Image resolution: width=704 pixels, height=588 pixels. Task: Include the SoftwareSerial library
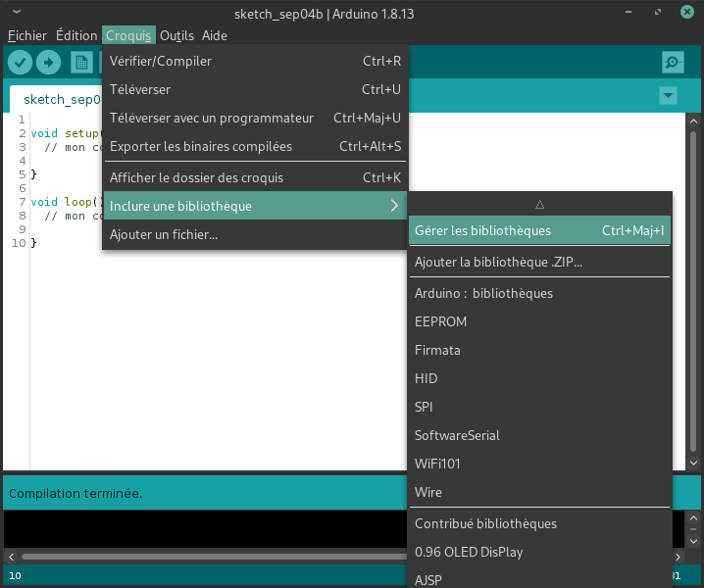click(539, 435)
